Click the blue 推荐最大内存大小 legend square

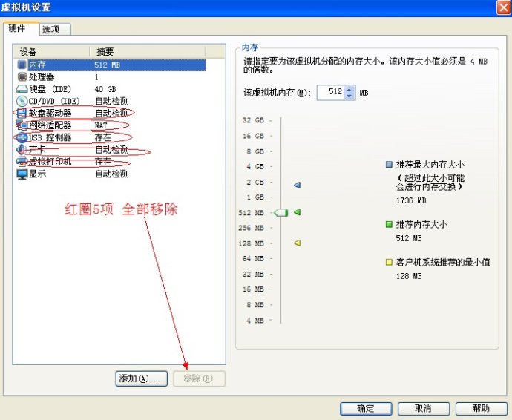click(x=389, y=164)
